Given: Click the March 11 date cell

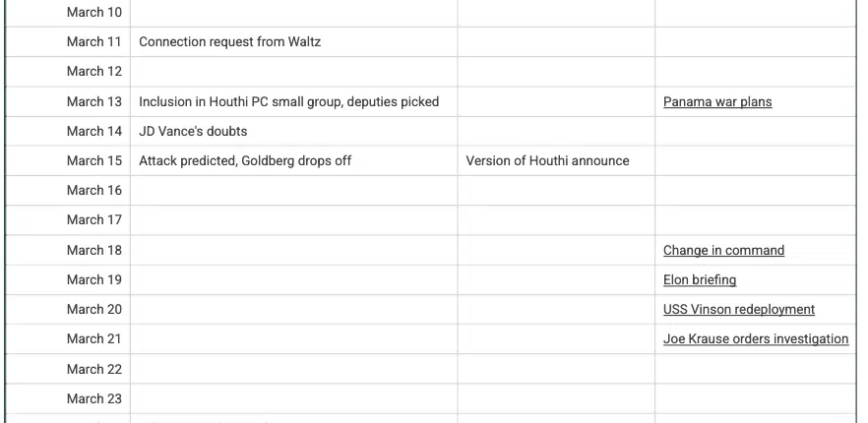Looking at the screenshot, I should coord(68,42).
